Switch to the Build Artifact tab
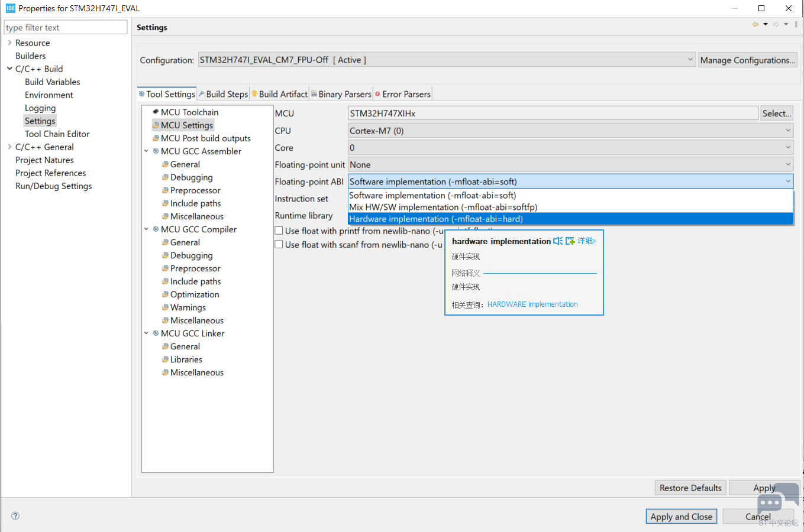Viewport: 804px width, 532px height. tap(279, 94)
